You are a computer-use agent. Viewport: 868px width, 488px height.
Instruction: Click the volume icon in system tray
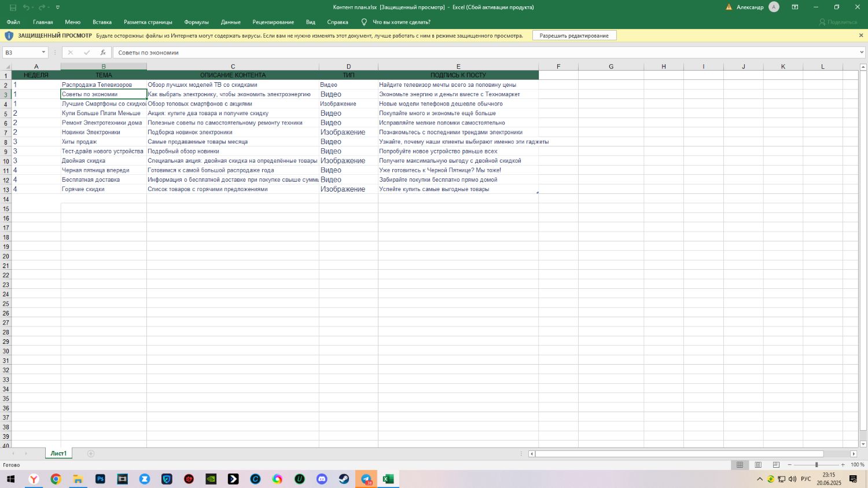point(792,479)
